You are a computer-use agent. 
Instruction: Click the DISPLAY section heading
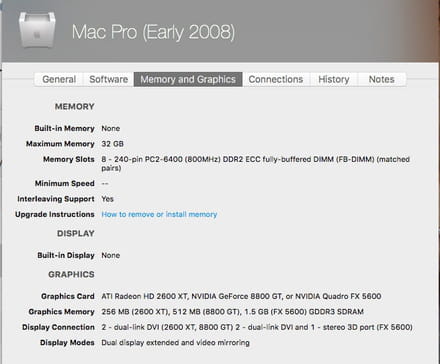[76, 233]
